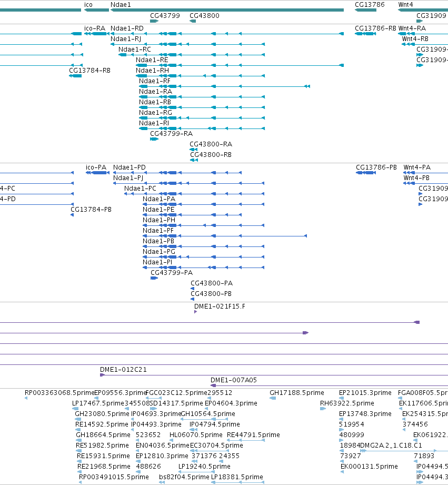Select the CG43799 gene label

[x=165, y=15]
